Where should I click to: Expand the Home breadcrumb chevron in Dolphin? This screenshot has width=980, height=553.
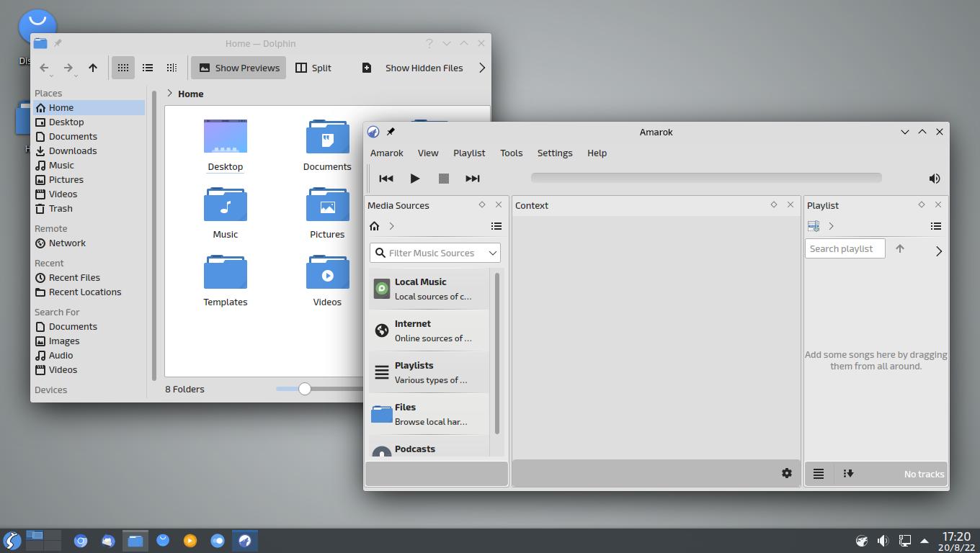[170, 94]
